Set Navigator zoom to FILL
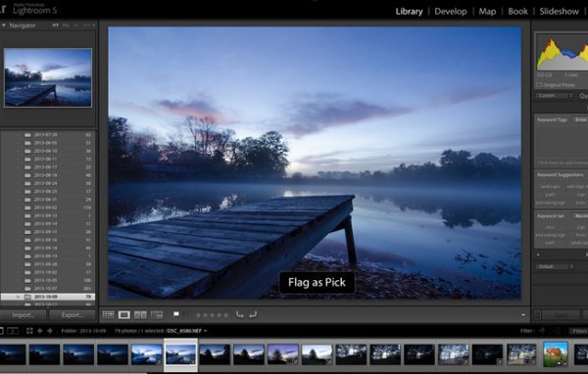This screenshot has width=588, height=374. tap(66, 25)
